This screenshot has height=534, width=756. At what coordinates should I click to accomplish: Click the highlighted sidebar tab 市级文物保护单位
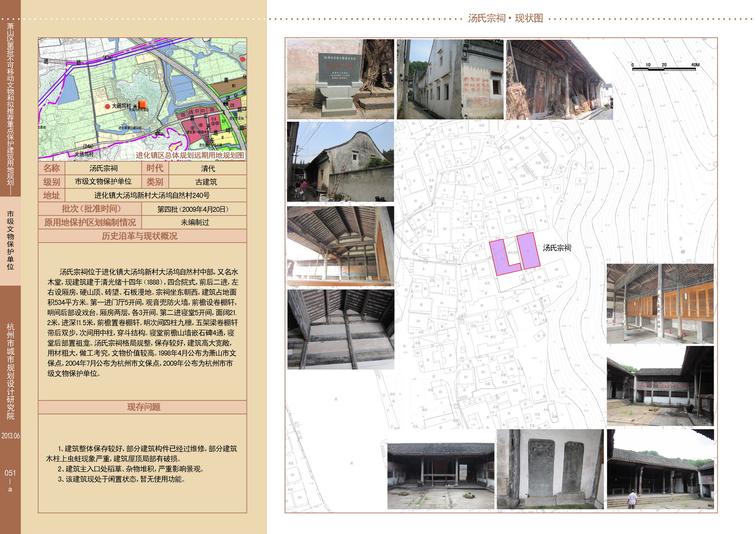tap(10, 241)
